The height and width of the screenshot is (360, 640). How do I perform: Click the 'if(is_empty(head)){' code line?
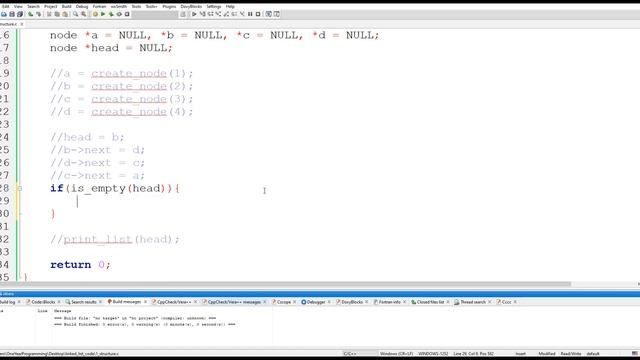coord(115,188)
